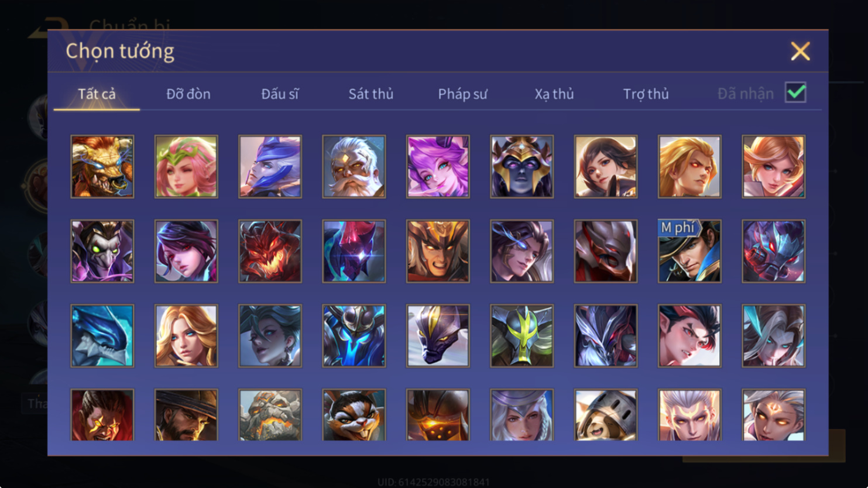The image size is (868, 488).
Task: Select the red fire demon hero portrait
Action: (270, 251)
